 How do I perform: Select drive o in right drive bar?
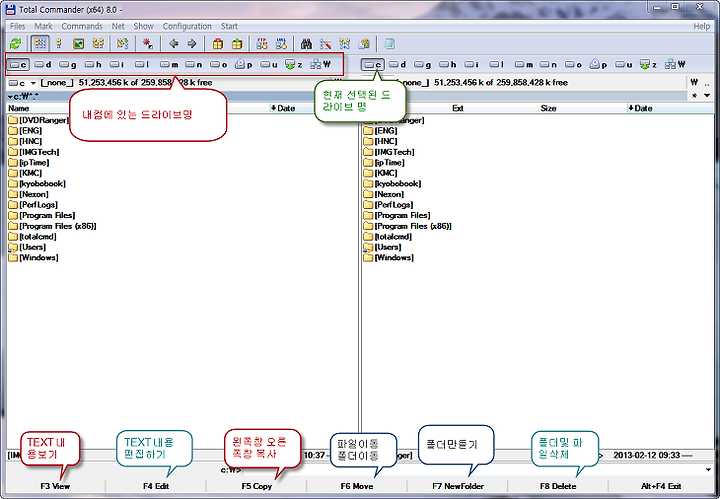(574, 65)
